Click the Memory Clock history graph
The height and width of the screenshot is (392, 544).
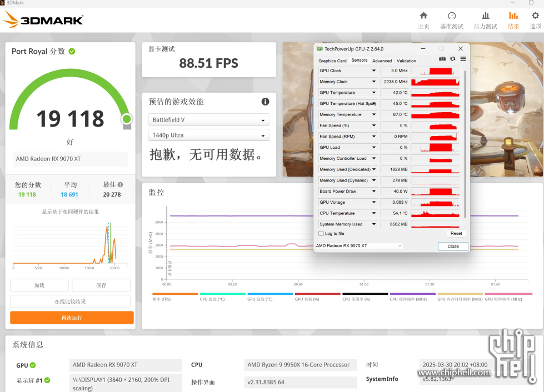click(x=435, y=82)
